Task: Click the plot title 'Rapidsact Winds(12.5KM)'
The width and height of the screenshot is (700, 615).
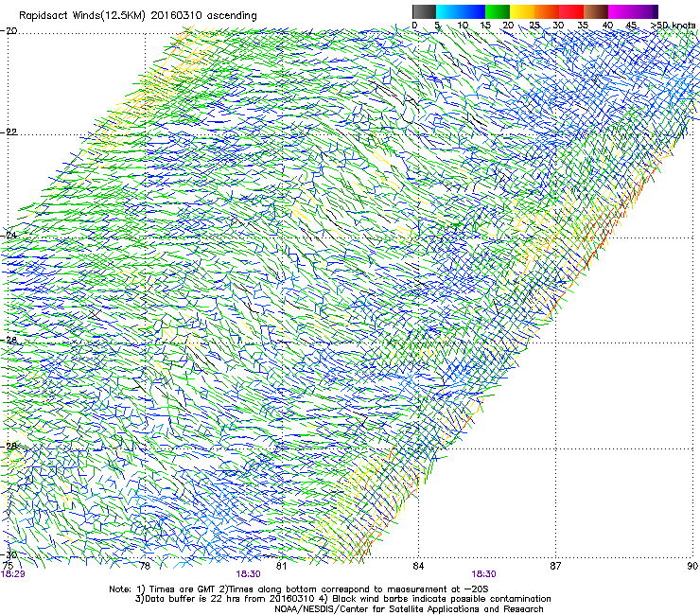Action: click(x=82, y=15)
